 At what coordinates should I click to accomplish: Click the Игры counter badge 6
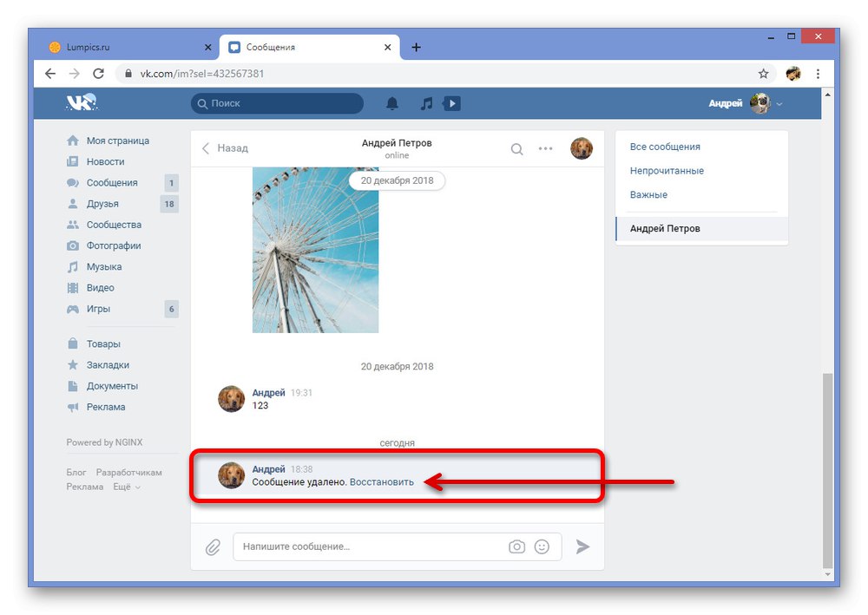pos(171,309)
